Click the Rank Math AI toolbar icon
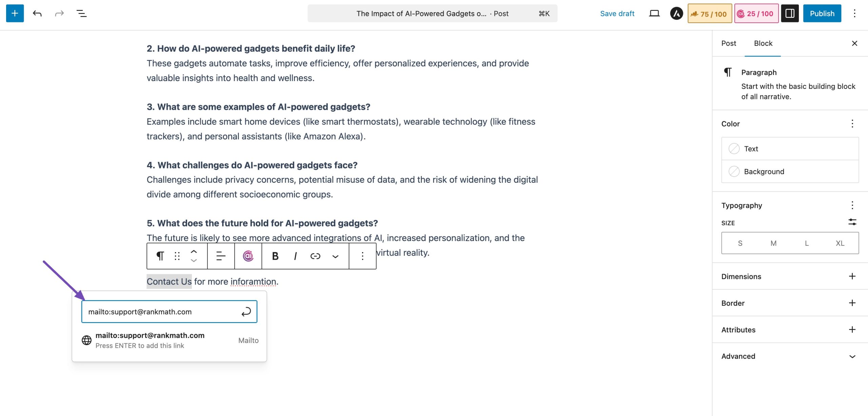Image resolution: width=868 pixels, height=416 pixels. pos(248,256)
